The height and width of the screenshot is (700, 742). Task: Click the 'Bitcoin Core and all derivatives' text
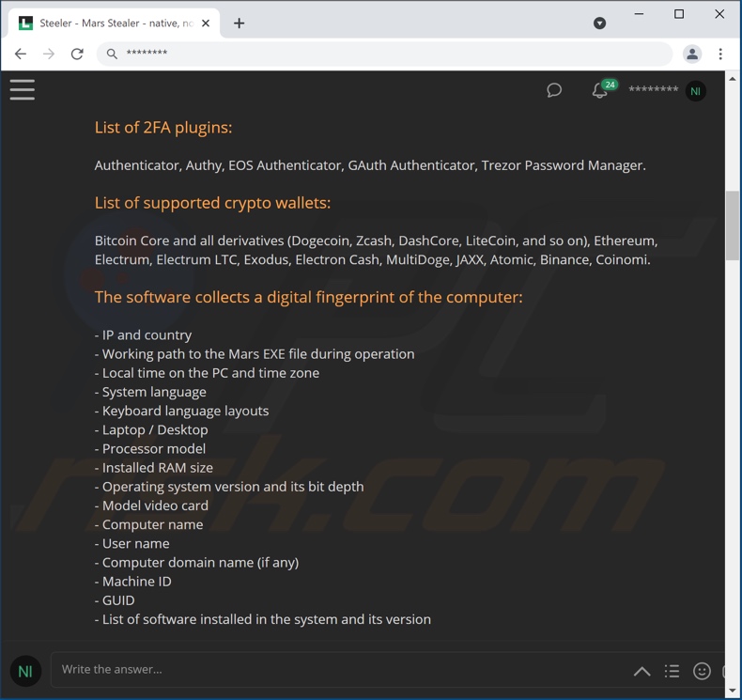click(189, 241)
